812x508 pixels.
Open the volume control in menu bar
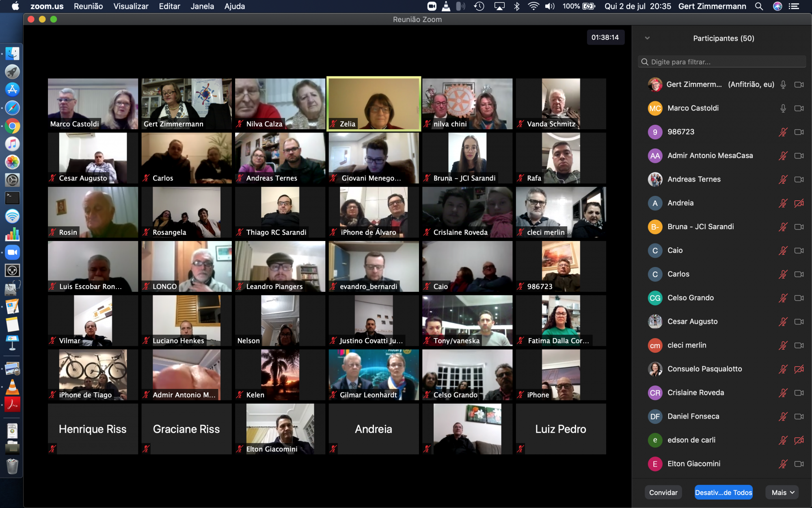tap(549, 6)
